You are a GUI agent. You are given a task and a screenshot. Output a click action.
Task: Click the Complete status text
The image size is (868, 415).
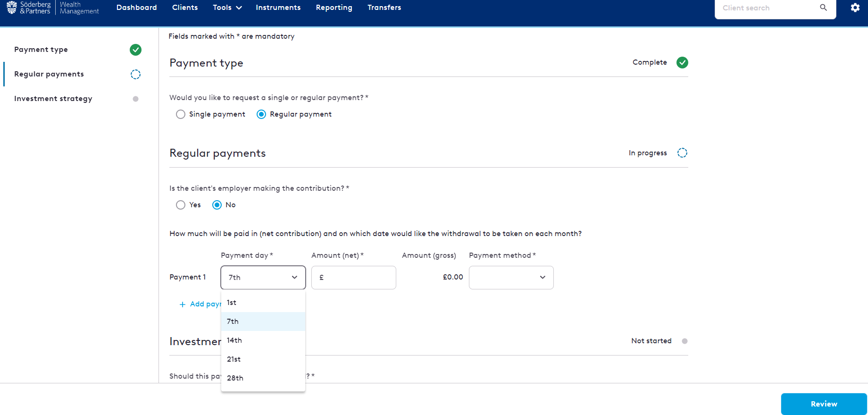(x=650, y=62)
